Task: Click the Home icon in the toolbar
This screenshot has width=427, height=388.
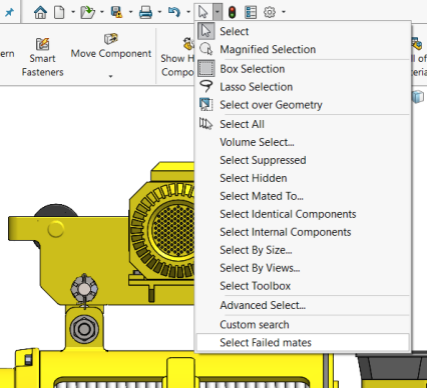Action: (40, 13)
